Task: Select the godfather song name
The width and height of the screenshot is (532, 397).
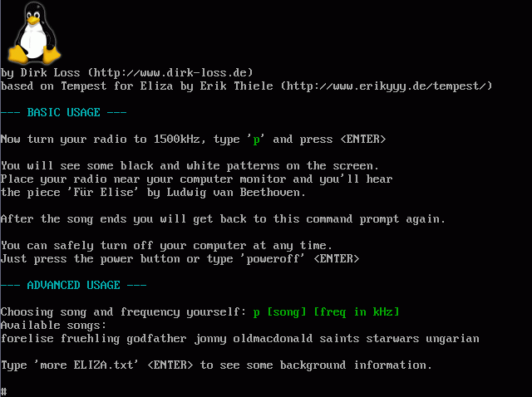Action: click(156, 339)
